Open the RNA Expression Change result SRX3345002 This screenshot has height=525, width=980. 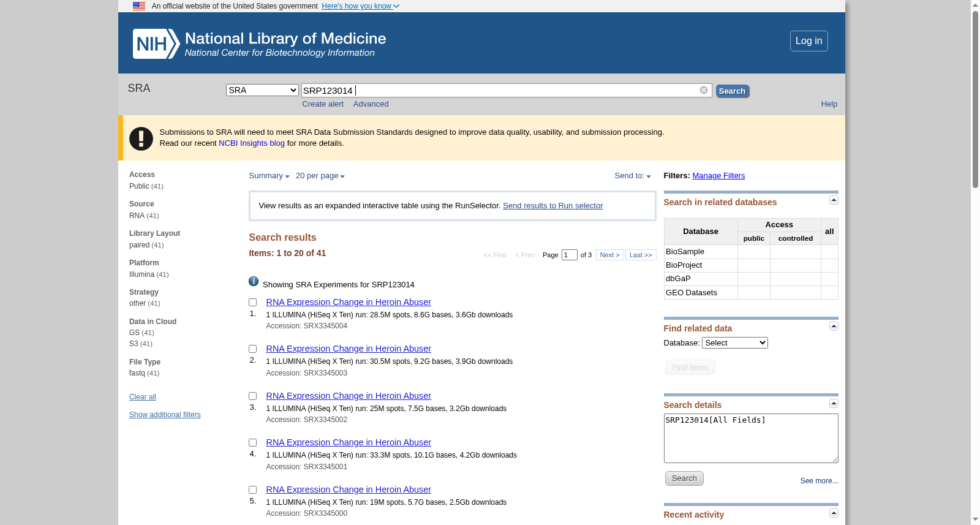[x=349, y=396]
